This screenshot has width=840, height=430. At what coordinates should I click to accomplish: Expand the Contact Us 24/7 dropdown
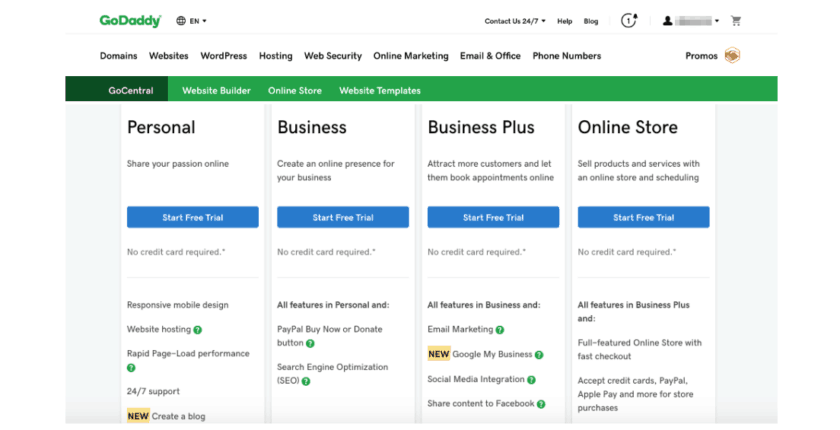pyautogui.click(x=515, y=21)
